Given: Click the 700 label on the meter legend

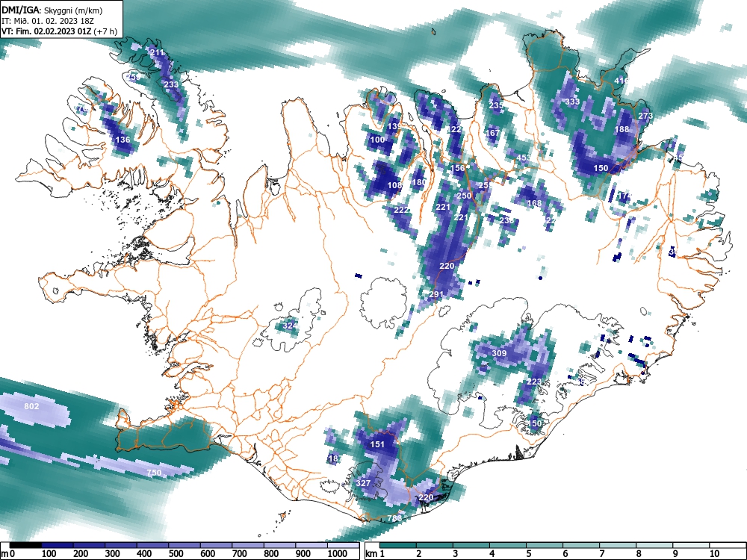Looking at the screenshot, I should pyautogui.click(x=240, y=554).
